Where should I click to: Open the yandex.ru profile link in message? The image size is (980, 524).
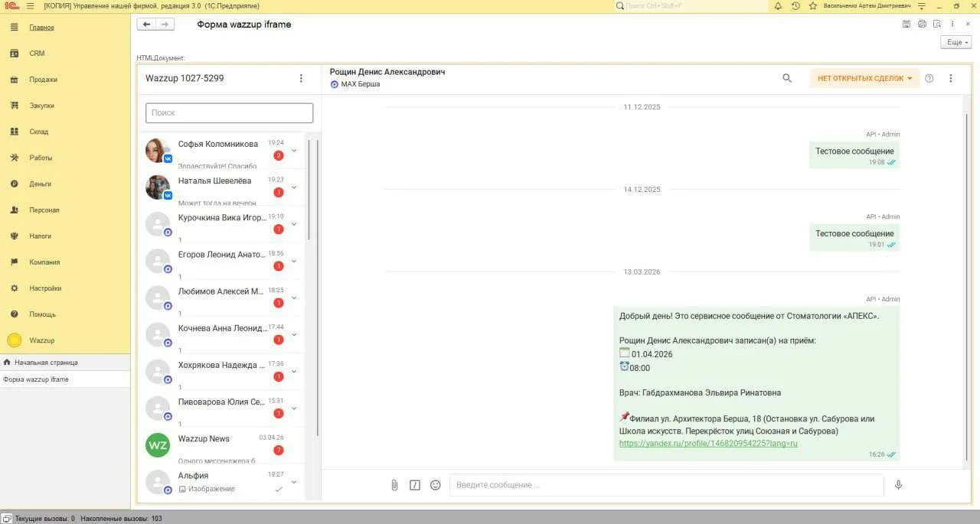708,444
